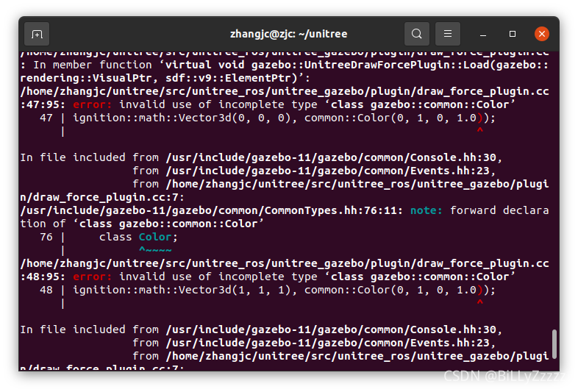Open the terminal search tool
Image resolution: width=578 pixels, height=392 pixels.
point(416,34)
